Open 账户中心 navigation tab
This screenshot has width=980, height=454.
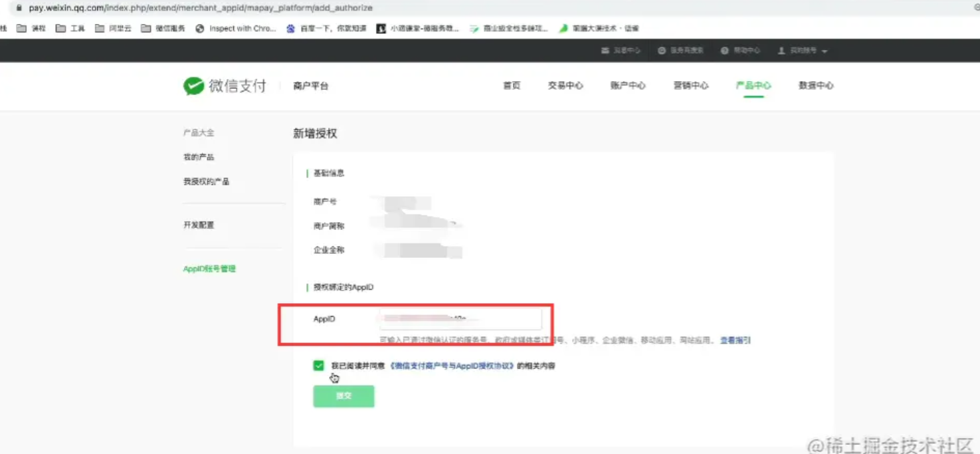tap(628, 86)
